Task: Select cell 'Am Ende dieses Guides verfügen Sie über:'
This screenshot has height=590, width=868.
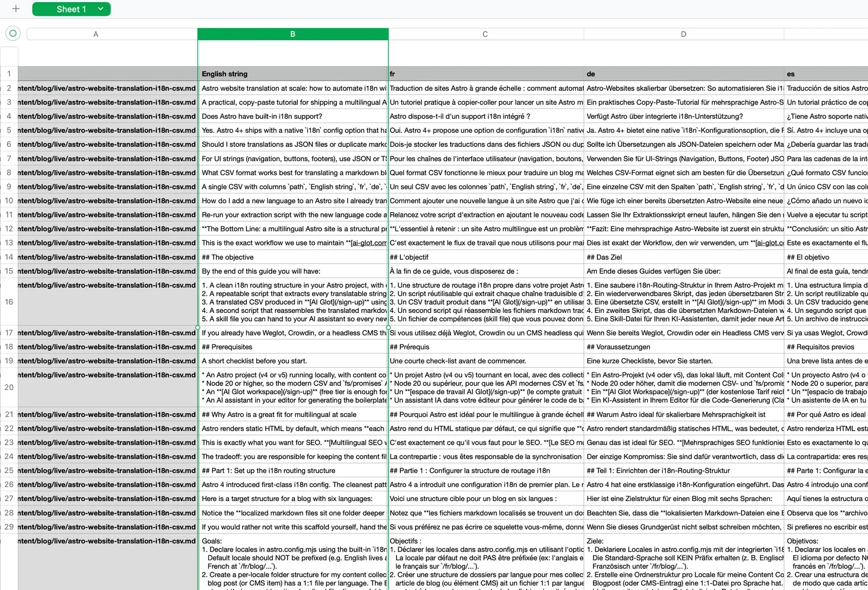Action: click(685, 271)
